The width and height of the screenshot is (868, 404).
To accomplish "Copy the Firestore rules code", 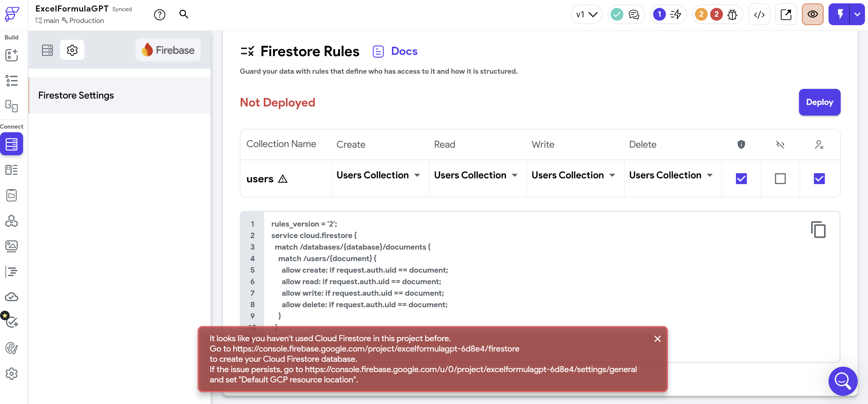I will (x=818, y=230).
